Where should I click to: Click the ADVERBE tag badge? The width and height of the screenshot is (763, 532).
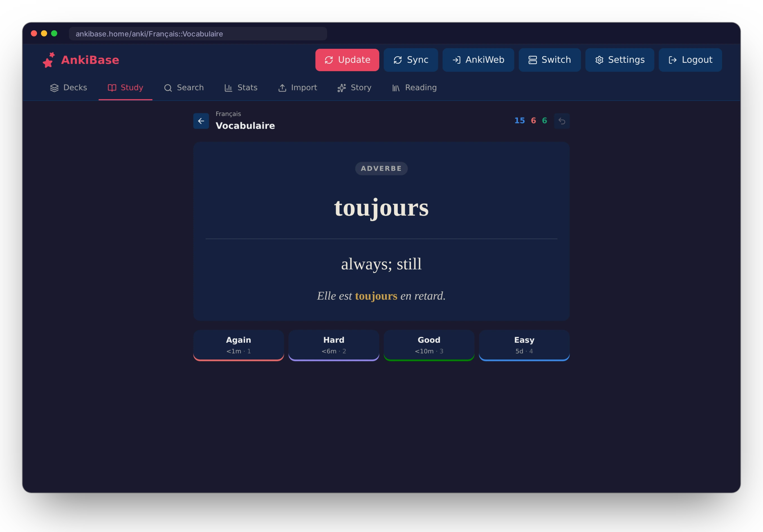[381, 168]
